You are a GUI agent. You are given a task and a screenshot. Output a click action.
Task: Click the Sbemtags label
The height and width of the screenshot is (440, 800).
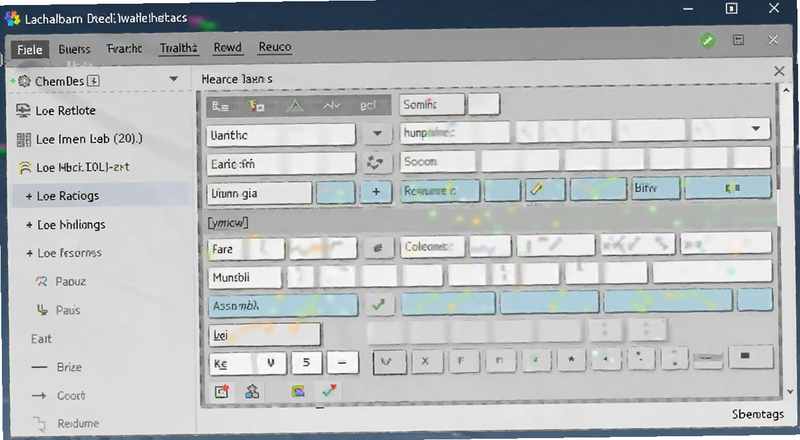tap(758, 414)
